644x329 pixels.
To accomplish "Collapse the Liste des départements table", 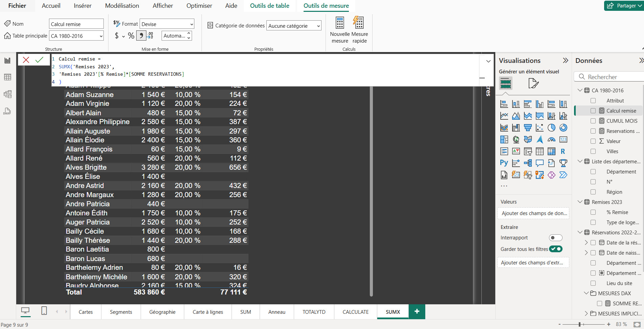I will 580,161.
